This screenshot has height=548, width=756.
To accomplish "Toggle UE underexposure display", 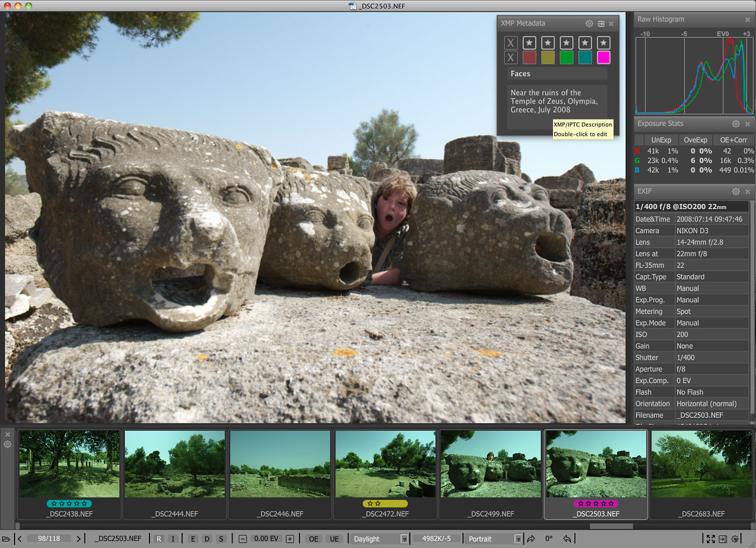I will pyautogui.click(x=334, y=539).
